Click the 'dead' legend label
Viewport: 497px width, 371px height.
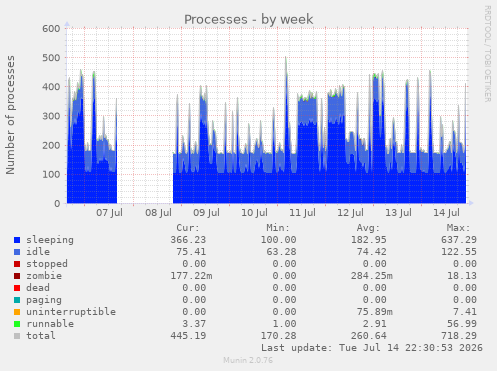coord(38,288)
